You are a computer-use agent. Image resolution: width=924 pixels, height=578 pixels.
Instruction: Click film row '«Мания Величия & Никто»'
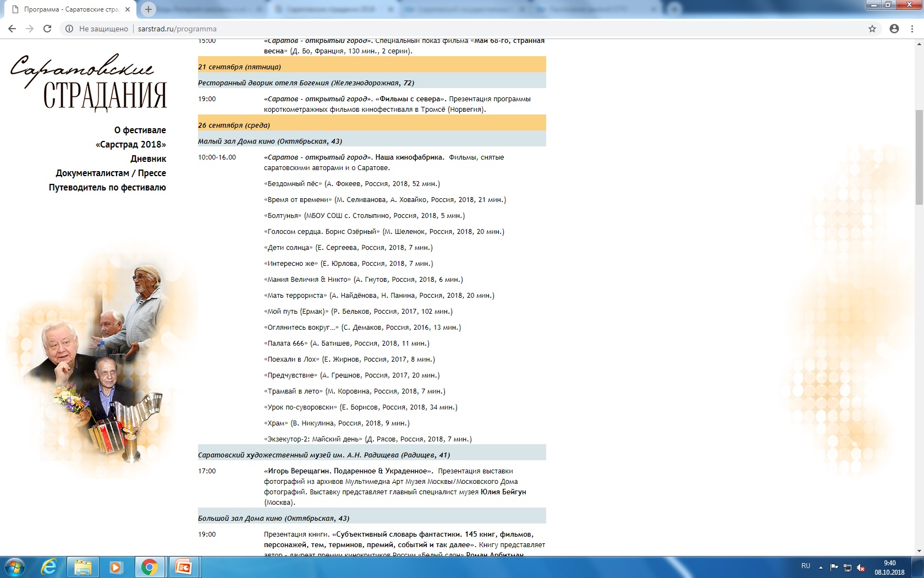[x=364, y=280]
